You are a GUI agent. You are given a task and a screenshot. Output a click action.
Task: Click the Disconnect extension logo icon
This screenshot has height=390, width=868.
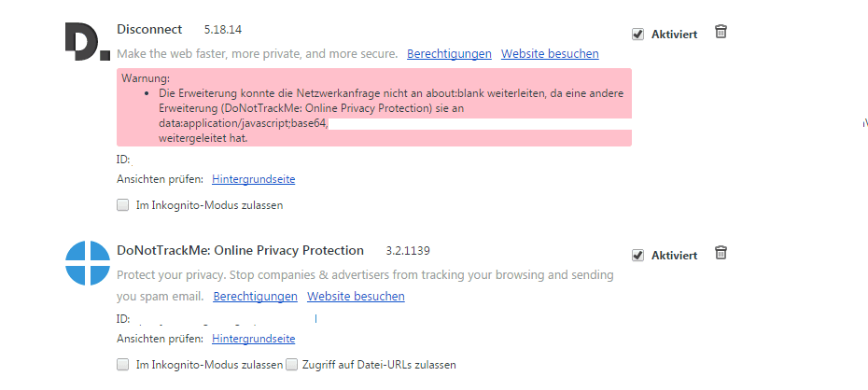pyautogui.click(x=88, y=41)
